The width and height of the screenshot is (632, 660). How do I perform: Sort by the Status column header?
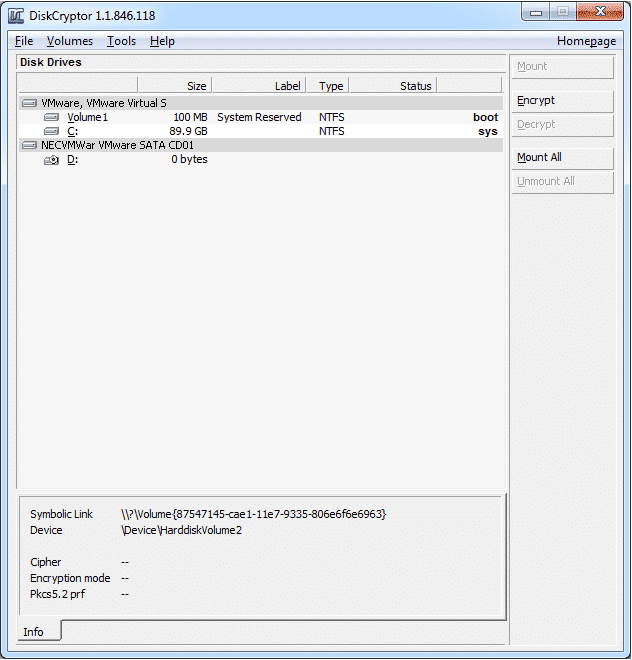[x=393, y=85]
